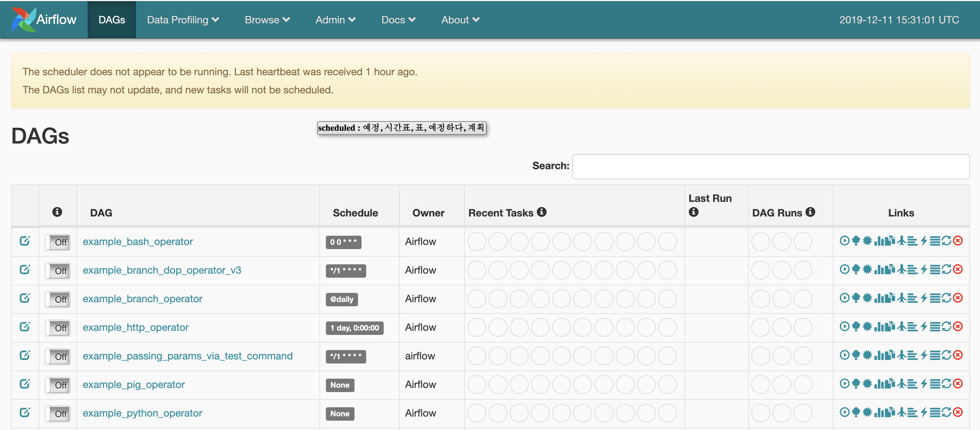
Task: Enable the example_http_operator DAG switch
Action: [58, 328]
